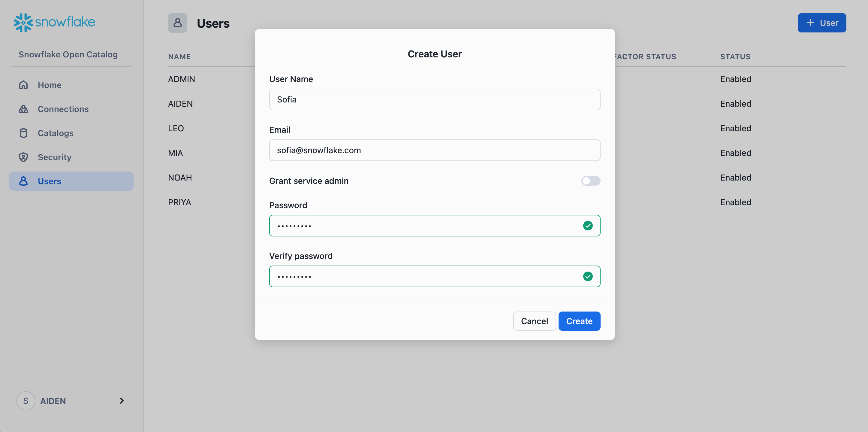Navigate to Home in the sidebar
Viewport: 868px width, 432px height.
click(x=49, y=85)
